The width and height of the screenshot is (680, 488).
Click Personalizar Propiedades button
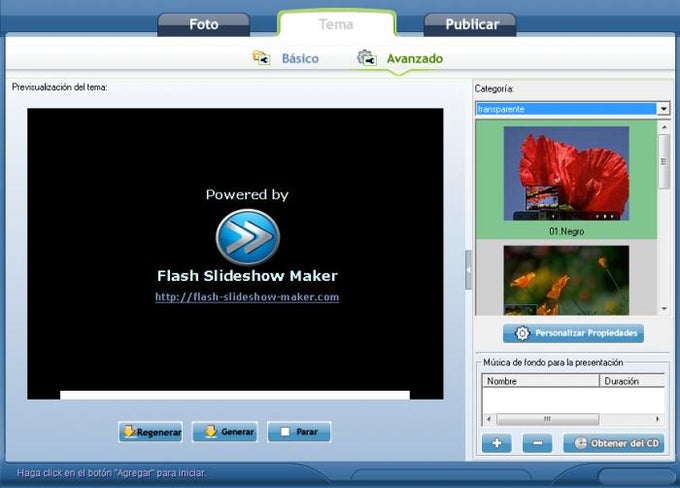(x=573, y=333)
